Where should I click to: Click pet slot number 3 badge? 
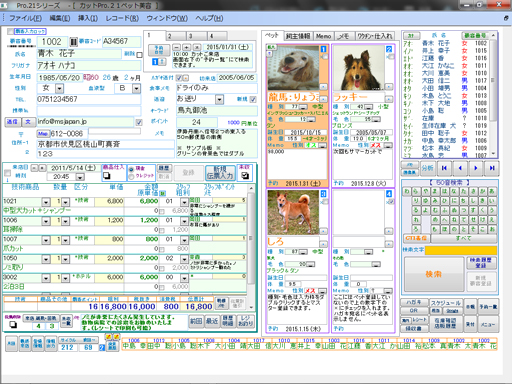click(323, 194)
